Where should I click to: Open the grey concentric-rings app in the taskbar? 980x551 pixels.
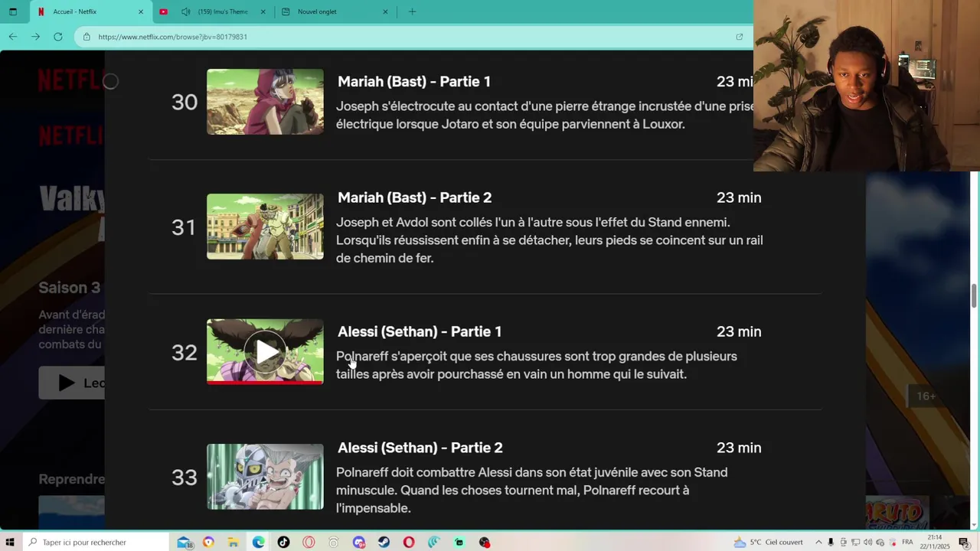coord(334,542)
